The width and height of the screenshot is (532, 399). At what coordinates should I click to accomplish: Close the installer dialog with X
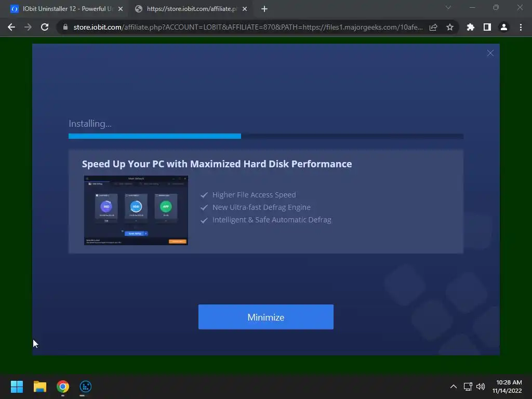(x=490, y=53)
